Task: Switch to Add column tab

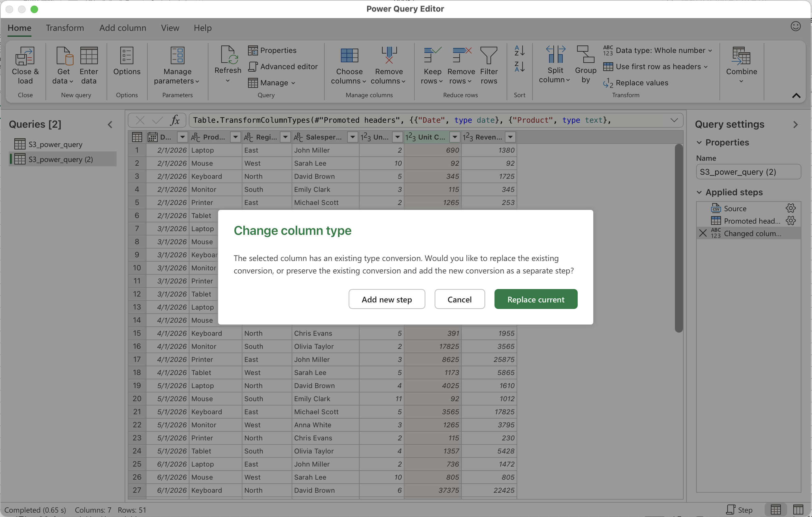Action: tap(123, 28)
